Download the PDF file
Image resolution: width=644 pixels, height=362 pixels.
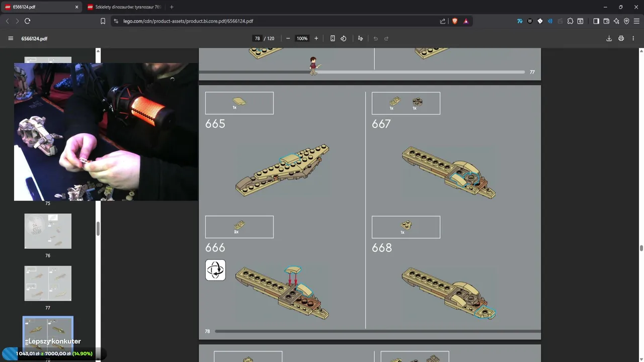point(609,38)
